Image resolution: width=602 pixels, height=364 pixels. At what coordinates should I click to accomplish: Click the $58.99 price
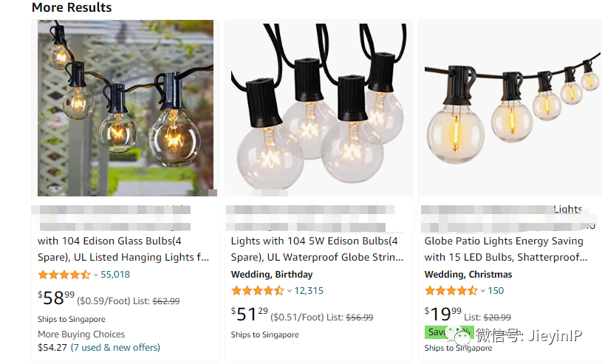56,298
